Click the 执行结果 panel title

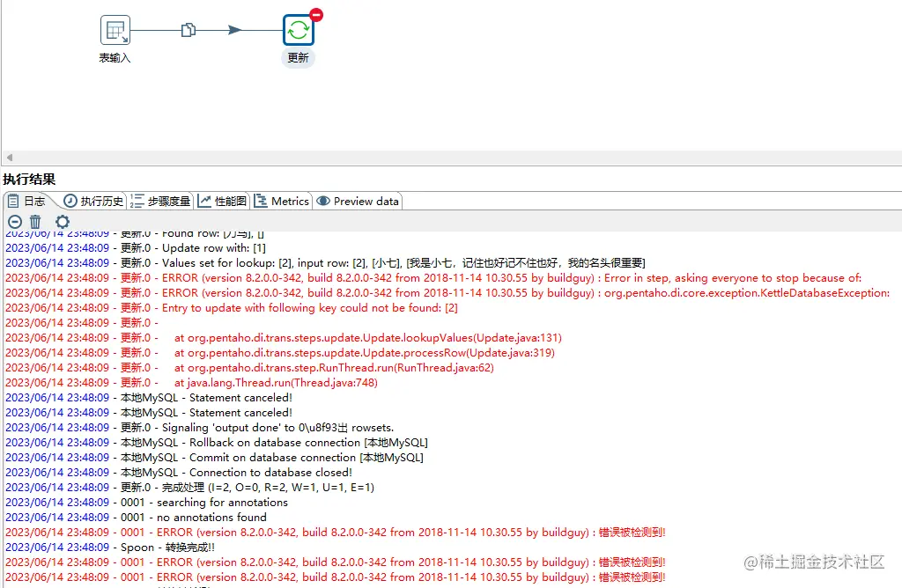point(29,180)
